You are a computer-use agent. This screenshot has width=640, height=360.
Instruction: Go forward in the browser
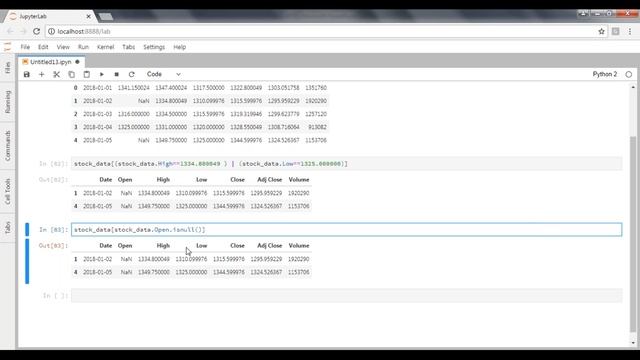[23, 31]
